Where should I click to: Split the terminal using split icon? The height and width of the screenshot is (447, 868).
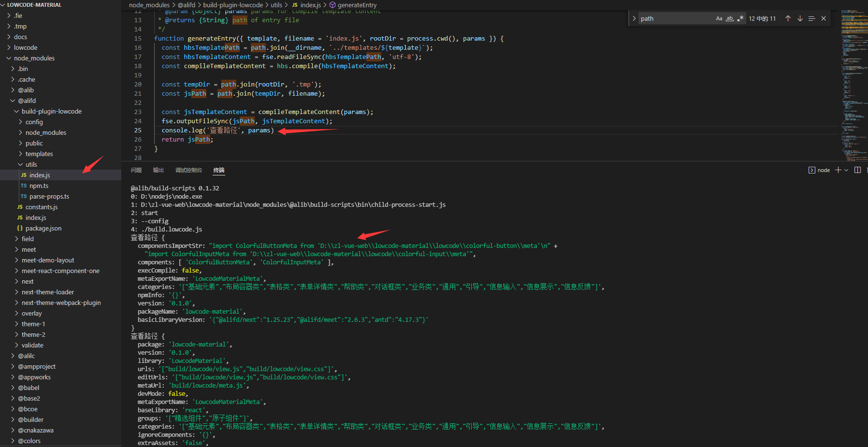click(857, 170)
